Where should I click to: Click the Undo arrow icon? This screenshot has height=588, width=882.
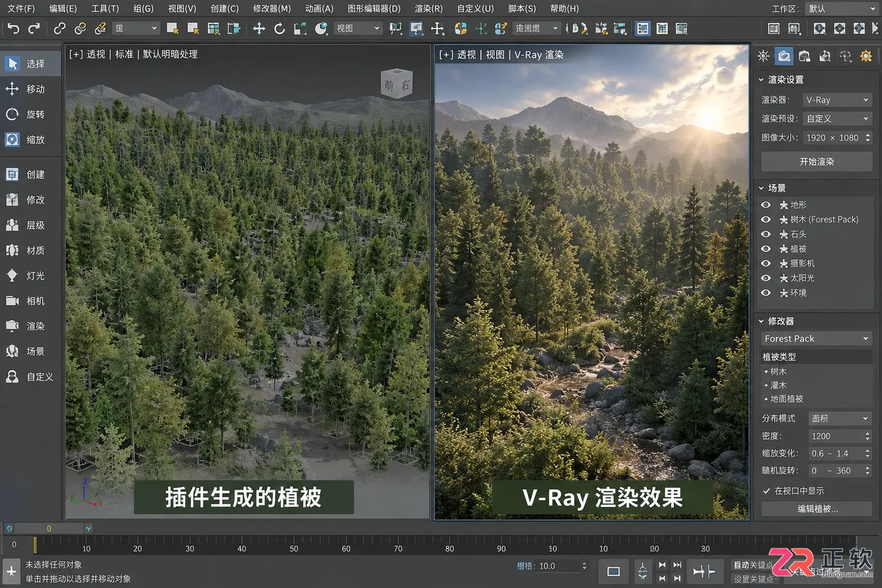[x=13, y=28]
